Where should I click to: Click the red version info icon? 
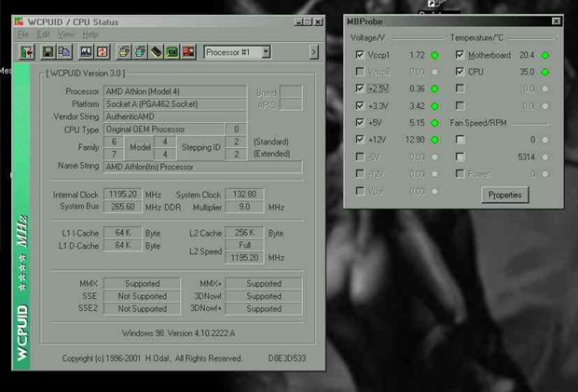click(x=188, y=52)
